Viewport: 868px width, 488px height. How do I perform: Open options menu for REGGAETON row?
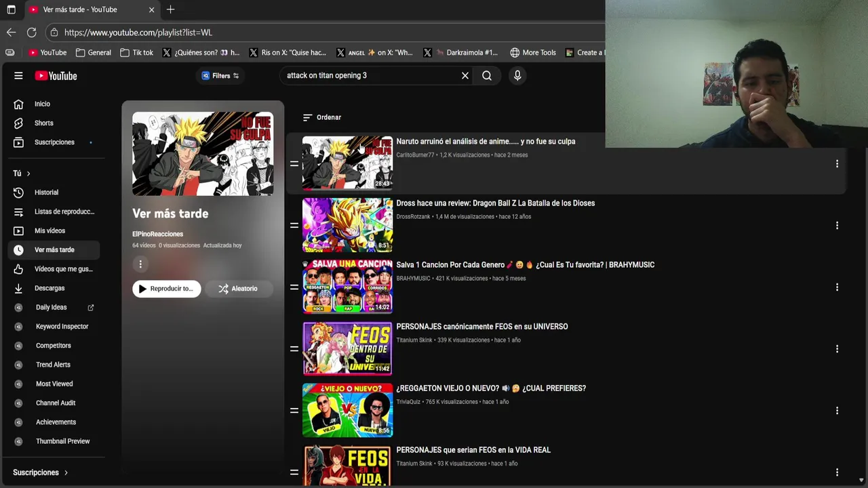(837, 411)
